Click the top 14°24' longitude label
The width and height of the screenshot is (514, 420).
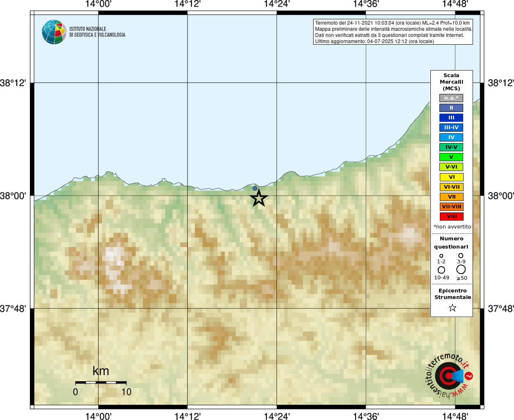click(x=277, y=4)
